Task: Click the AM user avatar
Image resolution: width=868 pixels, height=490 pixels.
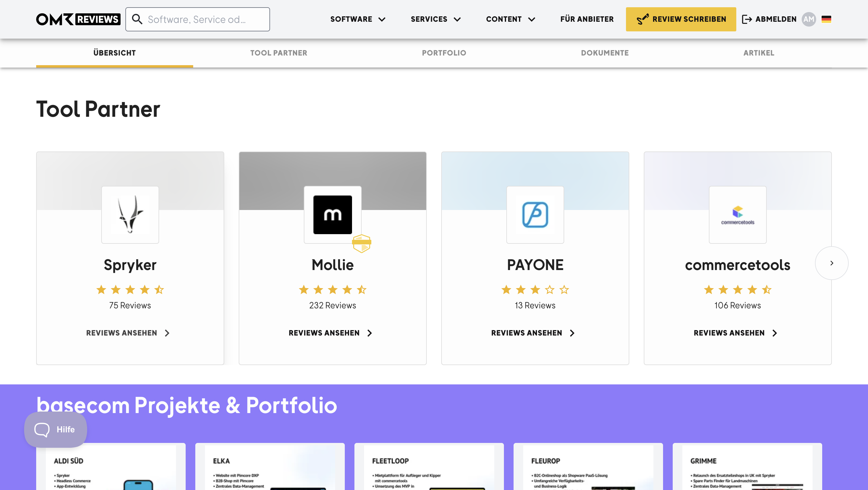Action: coord(809,19)
